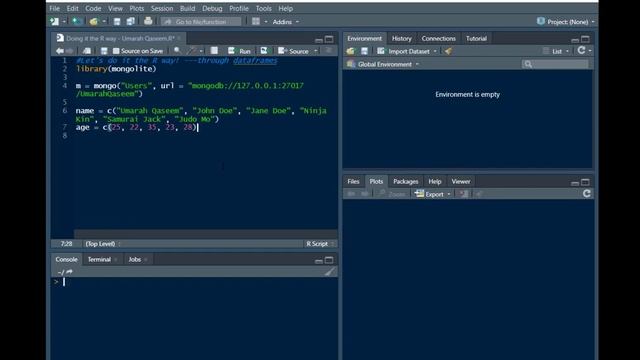The width and height of the screenshot is (640, 360).
Task: Click the Refresh plot icon in Plots pane
Action: pos(587,193)
